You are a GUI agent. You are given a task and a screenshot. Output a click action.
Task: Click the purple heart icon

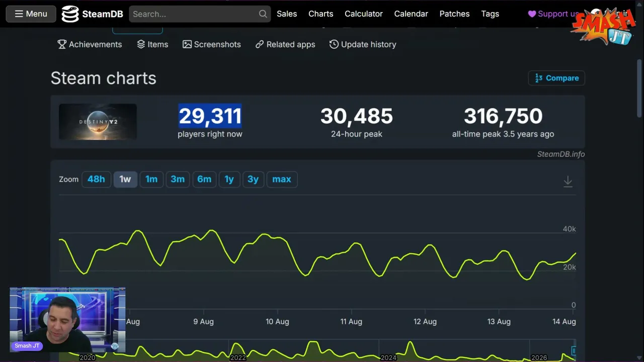pos(532,14)
